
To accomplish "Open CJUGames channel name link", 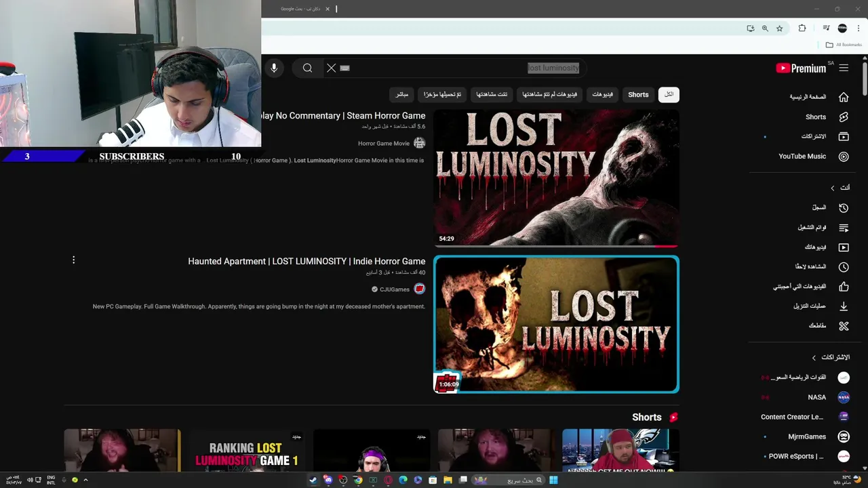I will [x=395, y=289].
